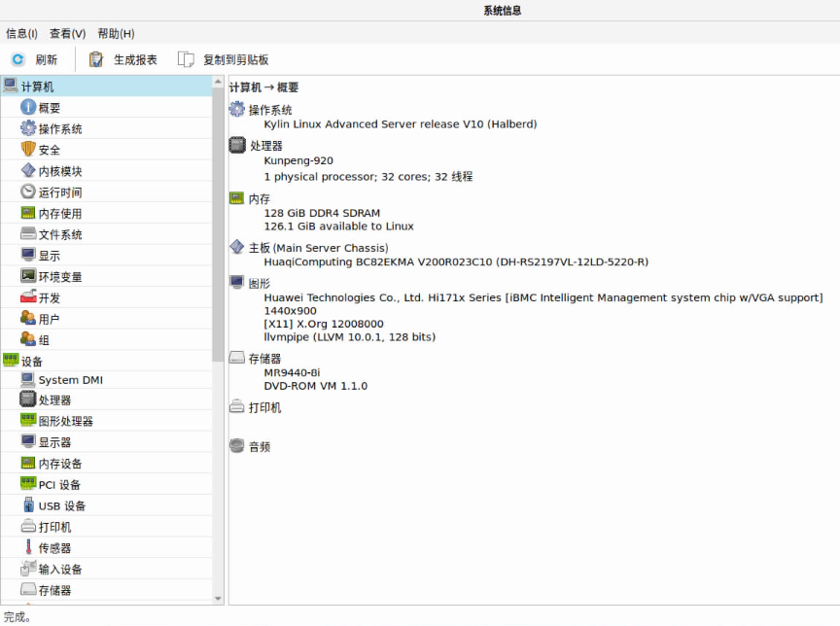Select the Uptime (运行时间) clock icon

point(28,192)
